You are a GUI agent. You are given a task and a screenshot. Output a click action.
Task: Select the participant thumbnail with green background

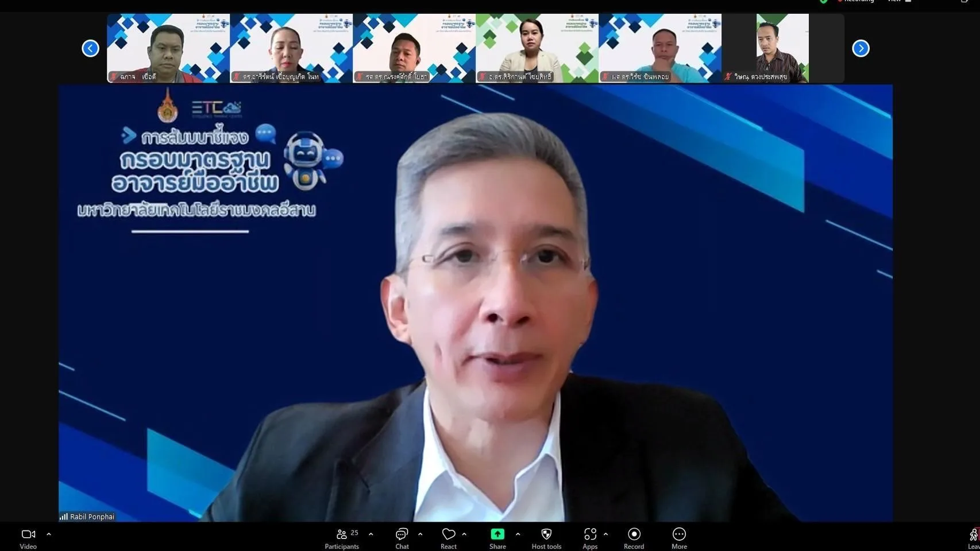click(x=537, y=48)
